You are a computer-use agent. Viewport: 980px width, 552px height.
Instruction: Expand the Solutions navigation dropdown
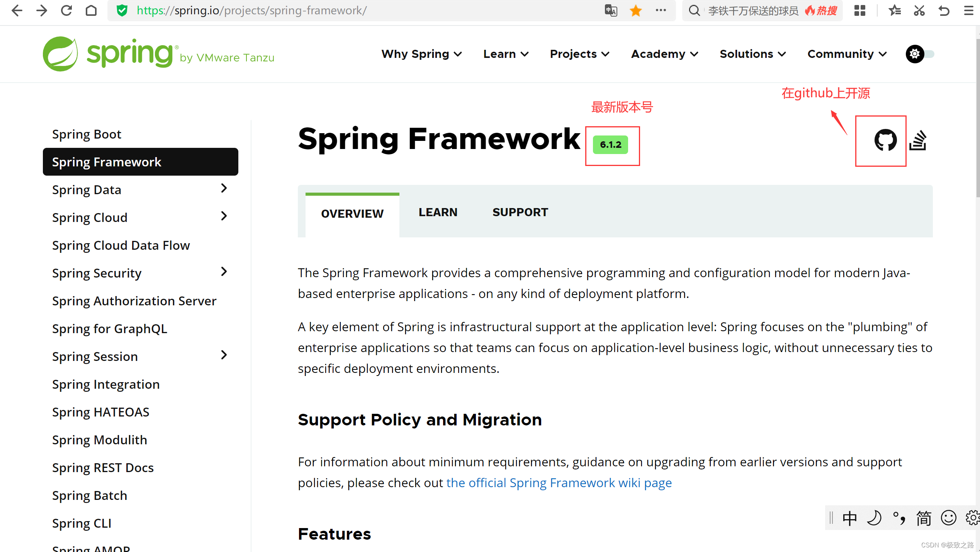(x=753, y=54)
